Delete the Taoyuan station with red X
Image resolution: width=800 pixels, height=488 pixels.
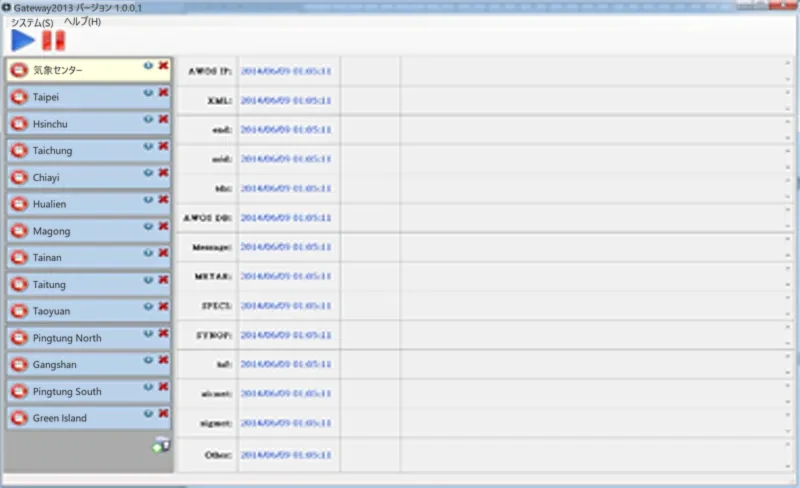click(163, 306)
